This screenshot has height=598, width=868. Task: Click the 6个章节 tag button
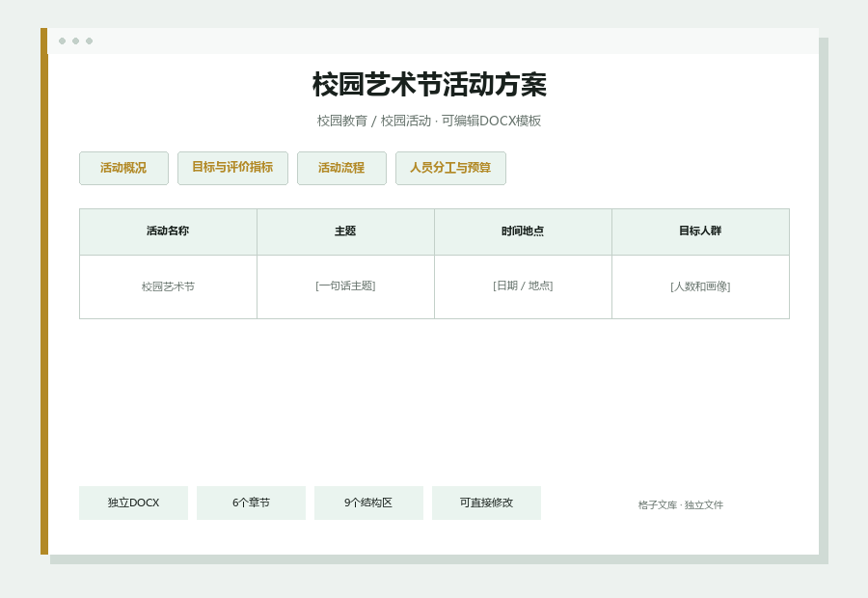(x=251, y=503)
